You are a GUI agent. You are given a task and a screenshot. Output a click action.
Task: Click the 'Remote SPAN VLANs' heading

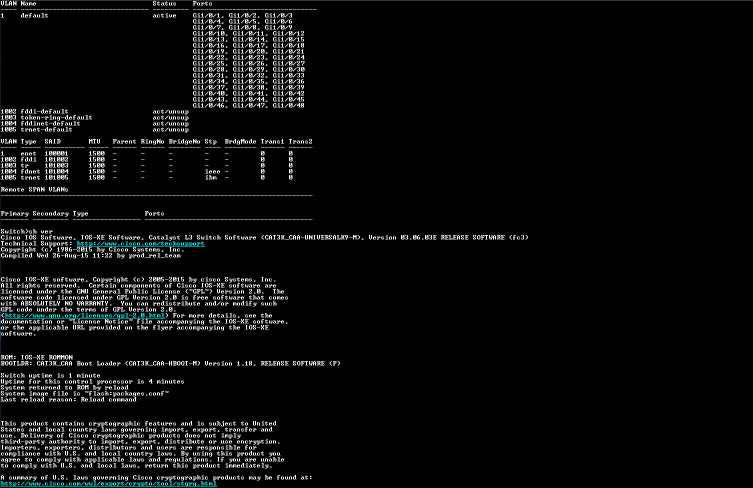(35, 189)
